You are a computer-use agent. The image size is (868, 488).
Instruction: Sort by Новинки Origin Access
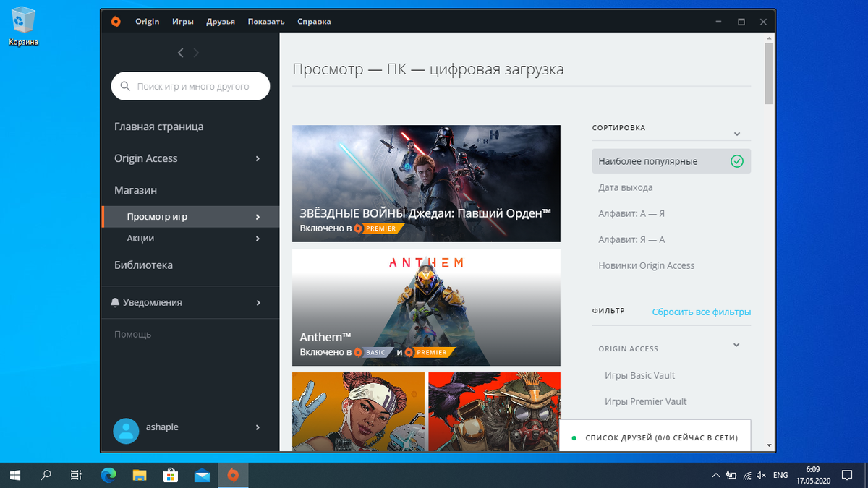[646, 265]
